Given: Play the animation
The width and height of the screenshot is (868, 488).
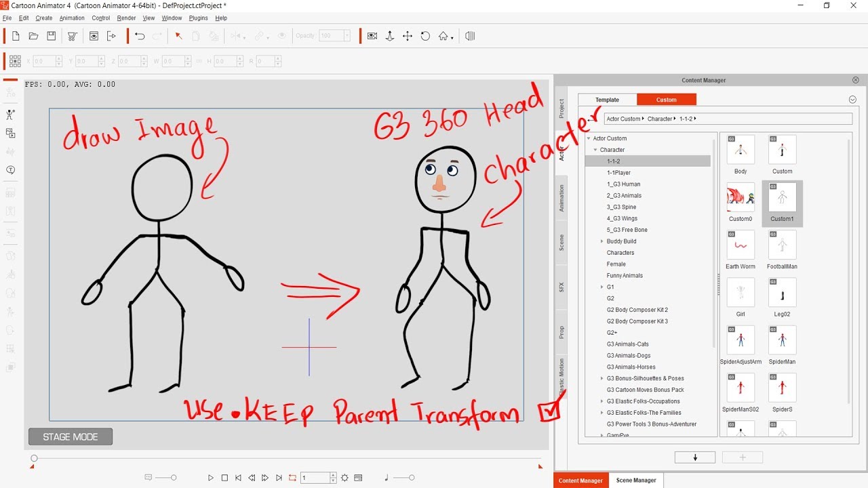Looking at the screenshot, I should [211, 478].
